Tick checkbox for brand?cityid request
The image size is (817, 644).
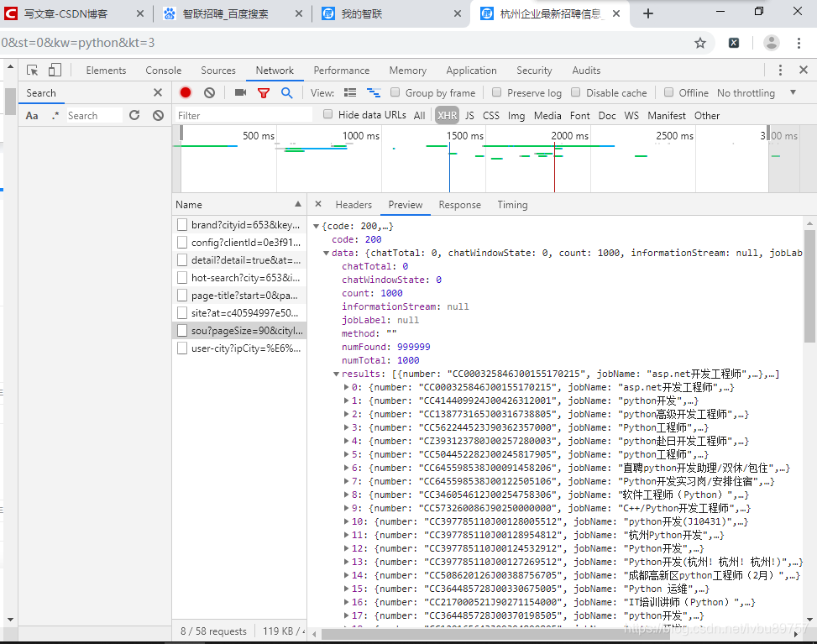[182, 224]
